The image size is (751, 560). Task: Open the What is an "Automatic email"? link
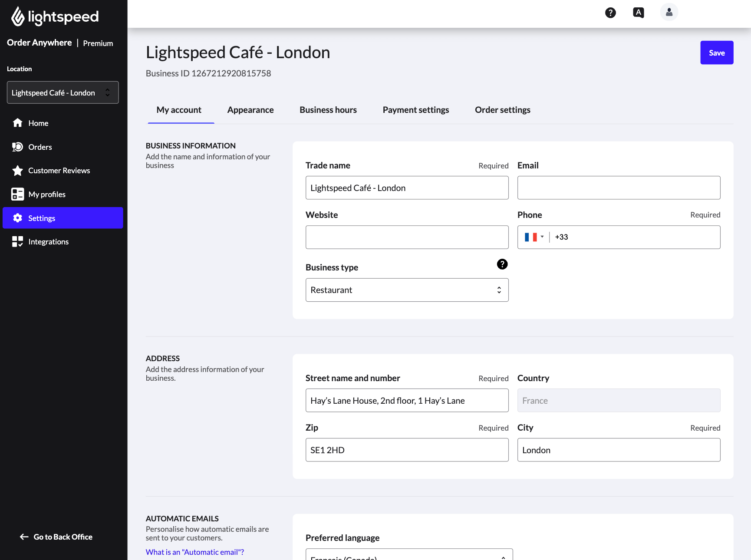pos(195,552)
